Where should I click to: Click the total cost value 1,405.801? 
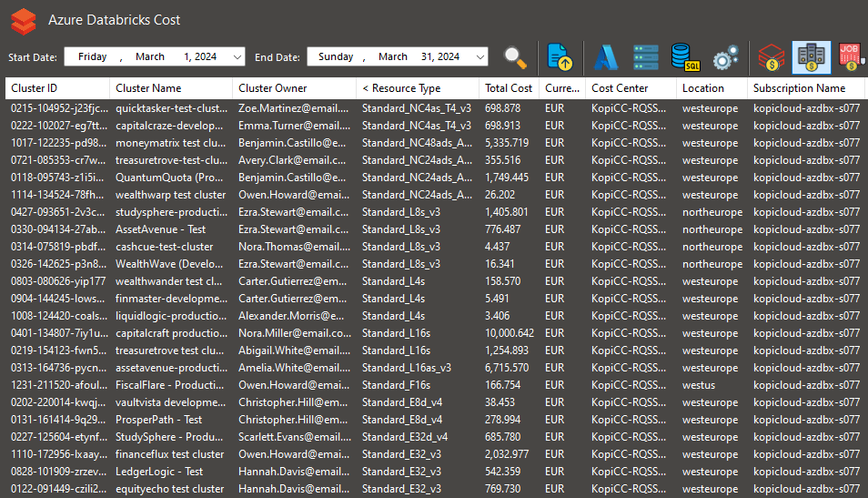point(507,212)
